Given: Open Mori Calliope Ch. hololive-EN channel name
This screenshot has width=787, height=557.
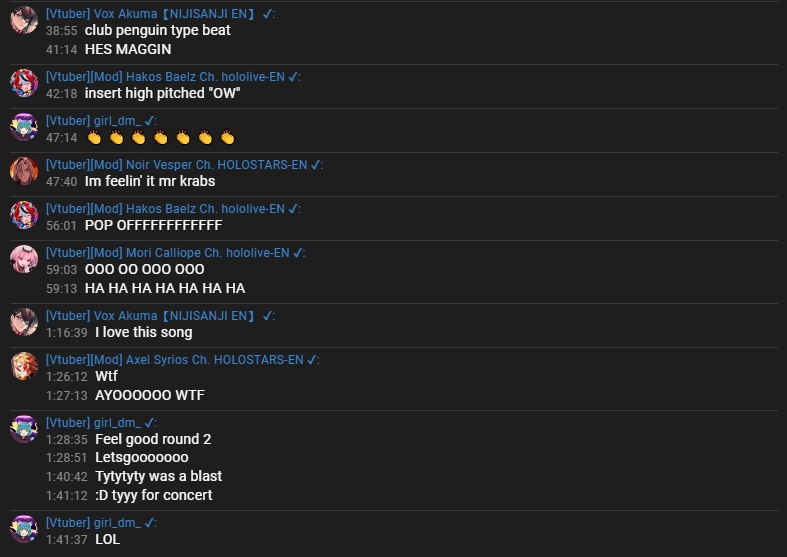Looking at the screenshot, I should (x=208, y=252).
